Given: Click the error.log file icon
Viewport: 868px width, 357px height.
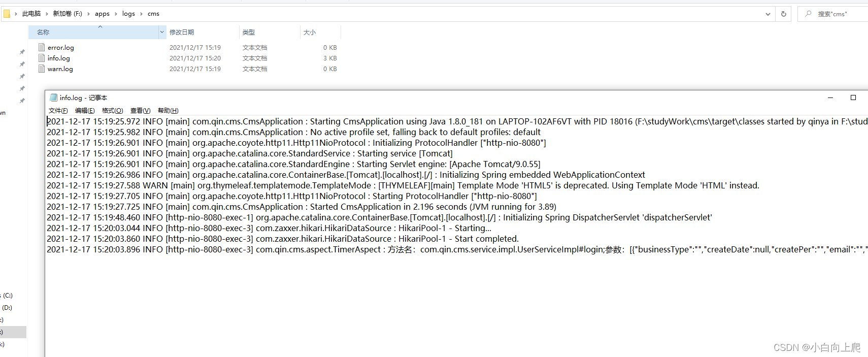Looking at the screenshot, I should (42, 47).
